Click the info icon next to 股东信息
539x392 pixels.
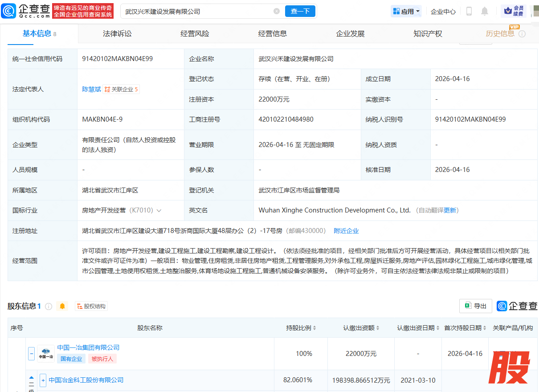click(49, 306)
